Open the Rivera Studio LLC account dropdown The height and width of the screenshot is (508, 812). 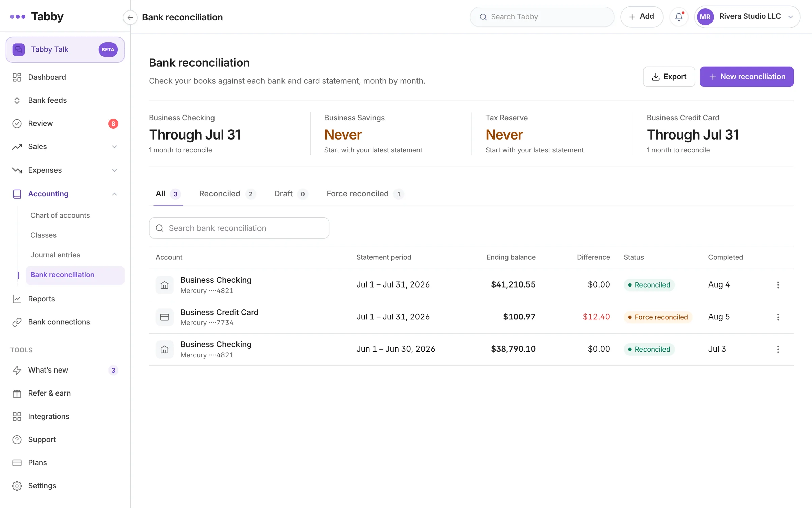(747, 17)
